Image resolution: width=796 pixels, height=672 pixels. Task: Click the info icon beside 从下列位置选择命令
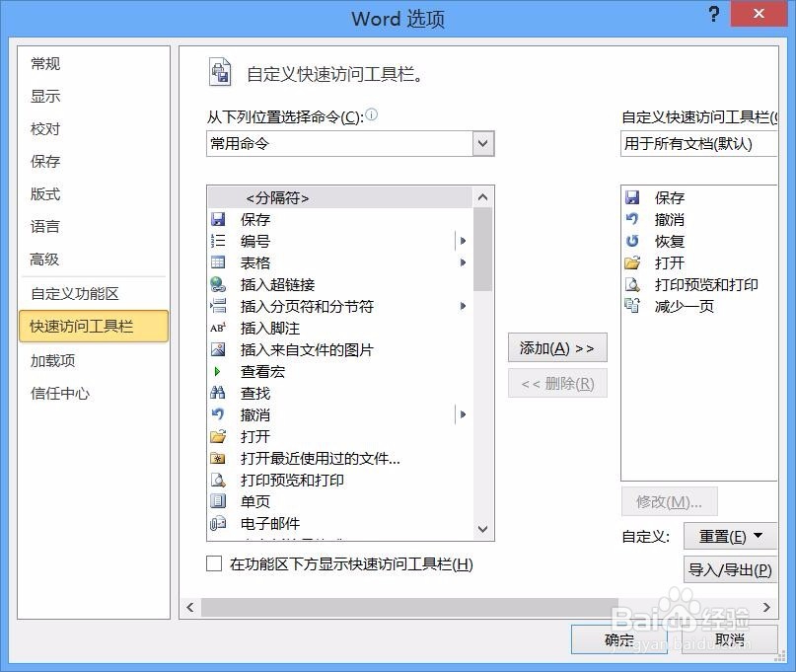pos(372,114)
